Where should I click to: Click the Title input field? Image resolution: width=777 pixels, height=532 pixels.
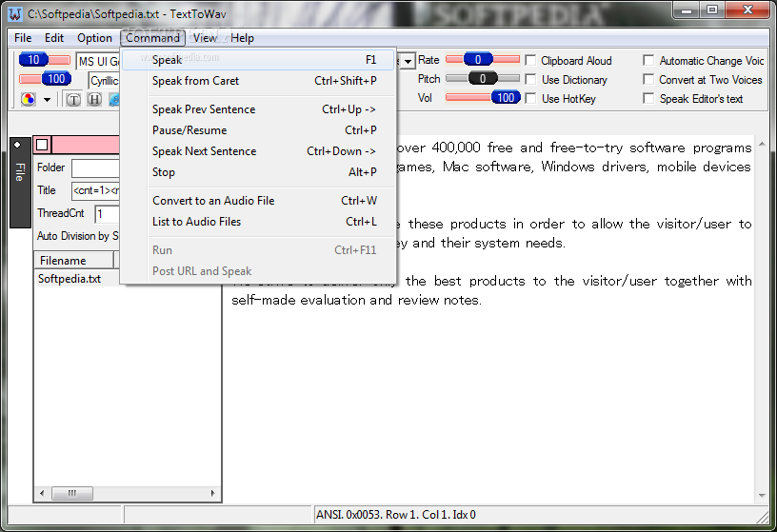pos(95,190)
